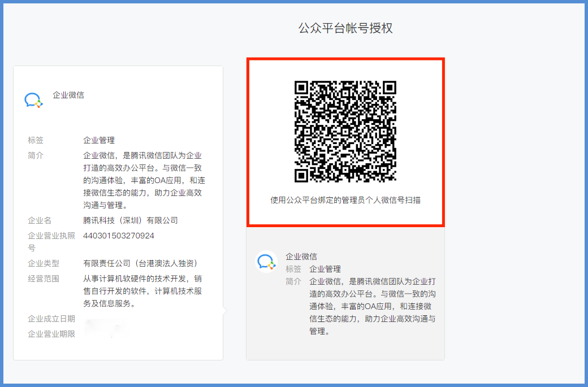Click the 企业营业期限 label
The image size is (588, 387).
point(51,334)
